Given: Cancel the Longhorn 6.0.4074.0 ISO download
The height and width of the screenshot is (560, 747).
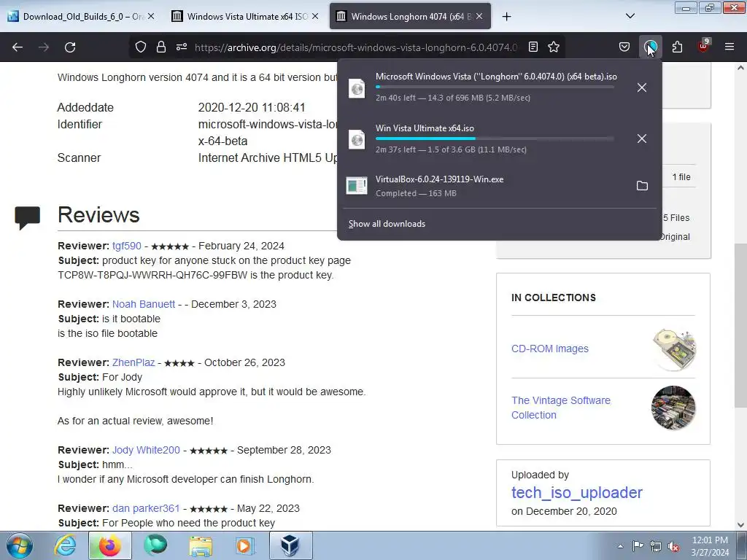Looking at the screenshot, I should tap(642, 87).
